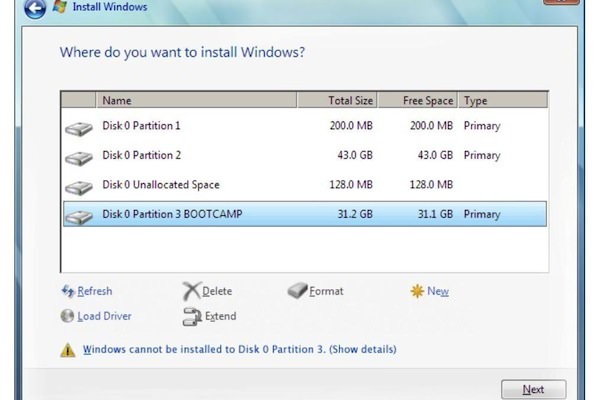Click the Extend link
Screen dimensions: 600x400
coord(220,316)
